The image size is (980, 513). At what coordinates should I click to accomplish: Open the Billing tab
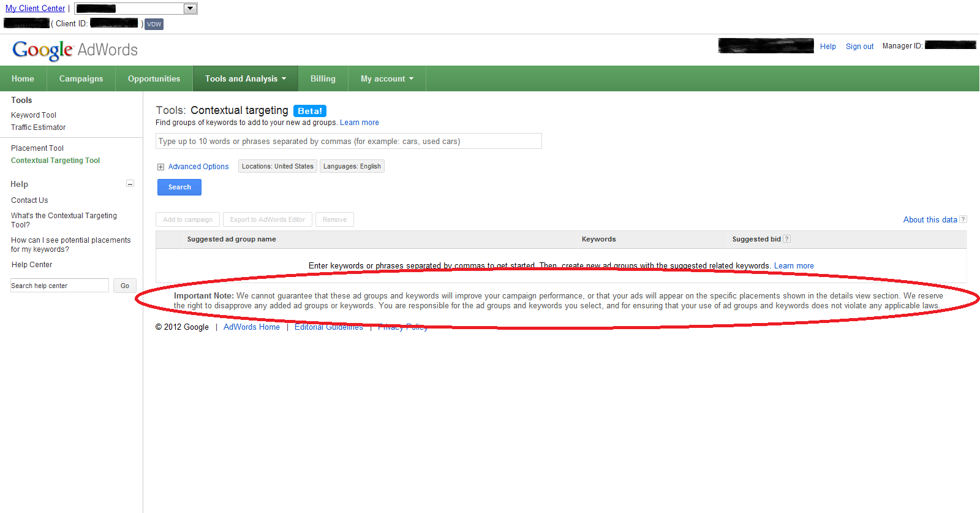323,78
